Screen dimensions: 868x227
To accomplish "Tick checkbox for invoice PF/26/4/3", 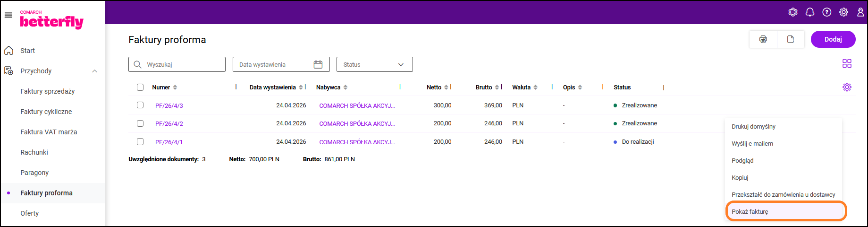I will click(140, 105).
